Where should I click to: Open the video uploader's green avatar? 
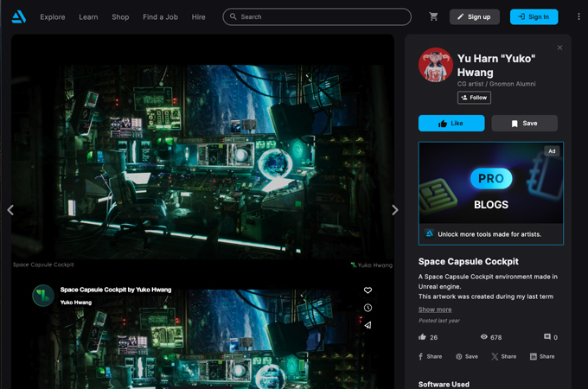43,296
